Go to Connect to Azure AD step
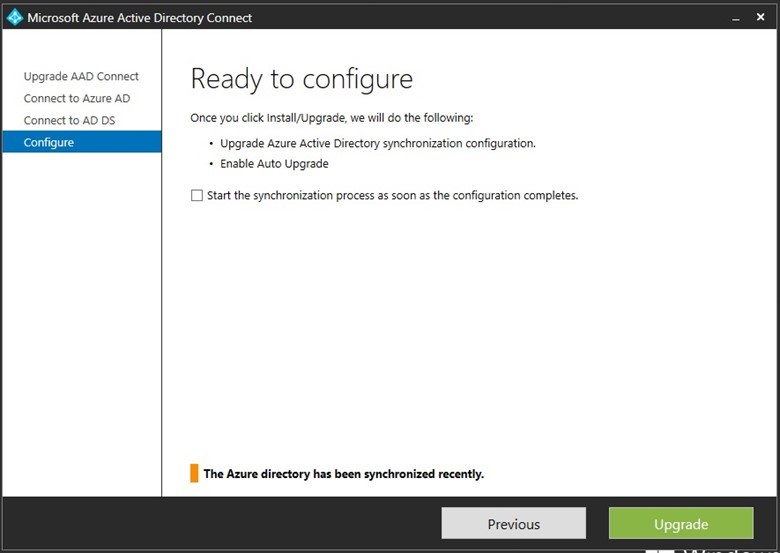The height and width of the screenshot is (553, 780). (77, 98)
